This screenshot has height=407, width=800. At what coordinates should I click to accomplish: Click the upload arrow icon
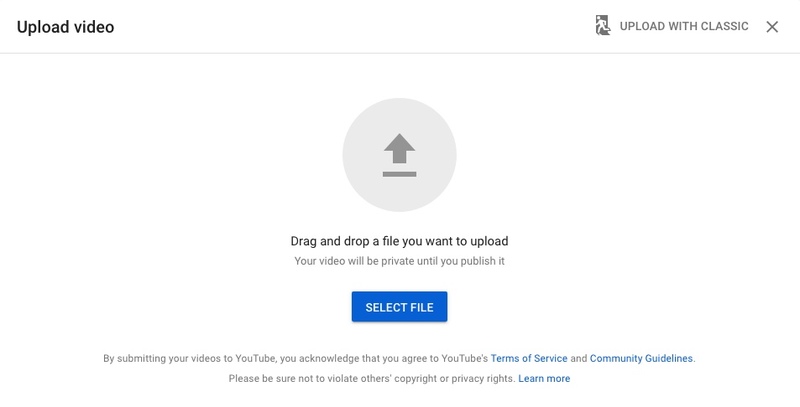(x=399, y=150)
